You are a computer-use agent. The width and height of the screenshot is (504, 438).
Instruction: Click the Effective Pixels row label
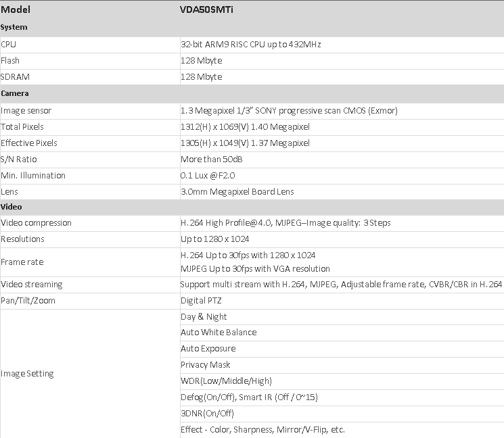(x=29, y=143)
